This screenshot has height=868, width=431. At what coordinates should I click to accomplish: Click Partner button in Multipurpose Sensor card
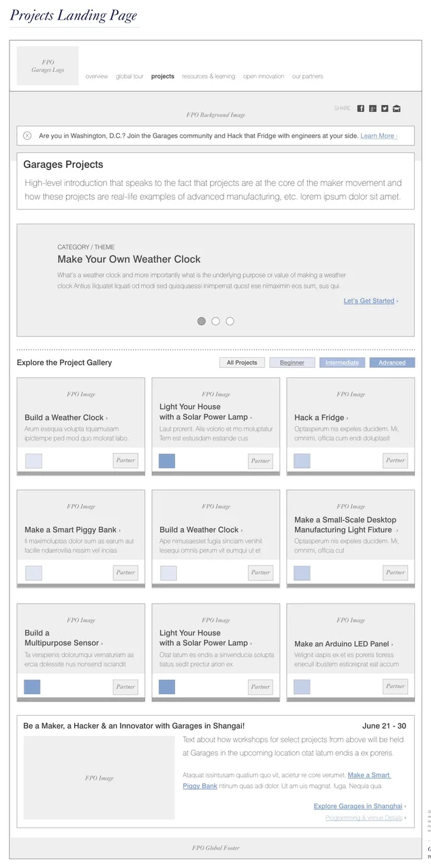125,687
